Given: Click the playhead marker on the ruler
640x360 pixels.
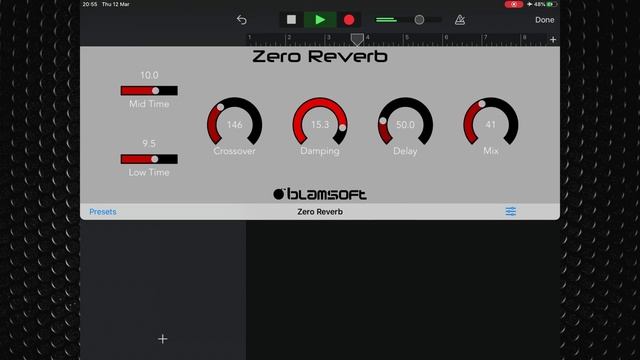Looking at the screenshot, I should (x=357, y=40).
